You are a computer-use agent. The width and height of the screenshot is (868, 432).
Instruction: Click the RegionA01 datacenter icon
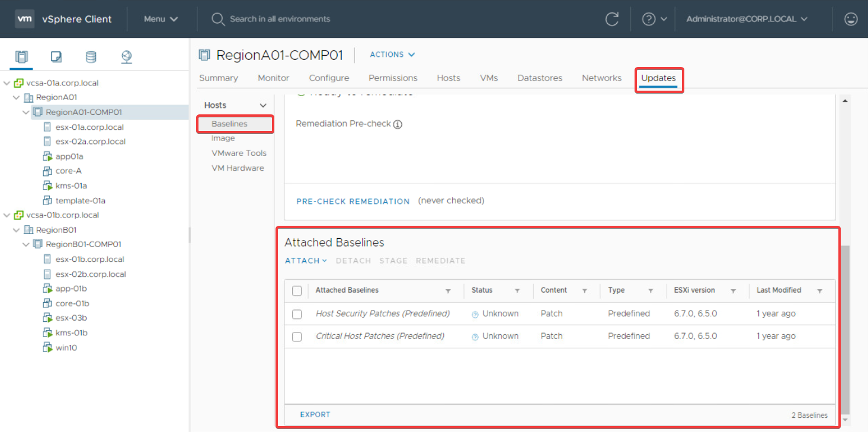28,97
